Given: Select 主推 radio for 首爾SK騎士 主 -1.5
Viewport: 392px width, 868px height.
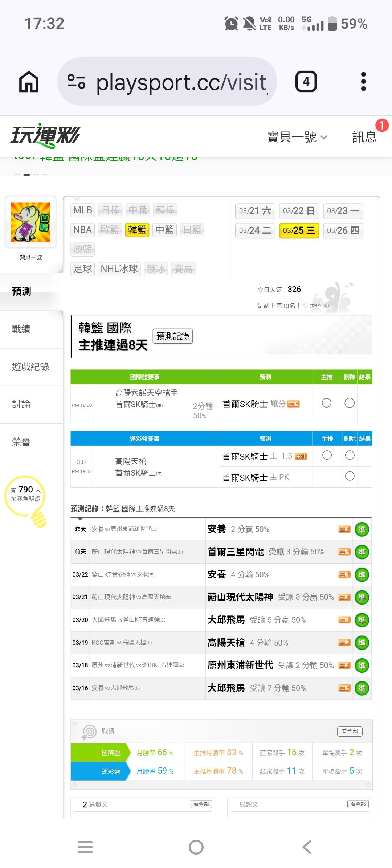Looking at the screenshot, I should point(327,455).
